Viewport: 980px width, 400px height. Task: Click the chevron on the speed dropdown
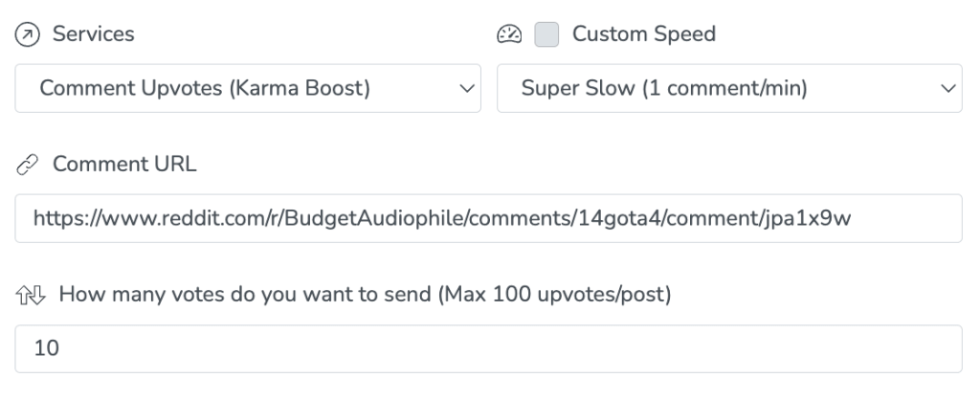[948, 88]
